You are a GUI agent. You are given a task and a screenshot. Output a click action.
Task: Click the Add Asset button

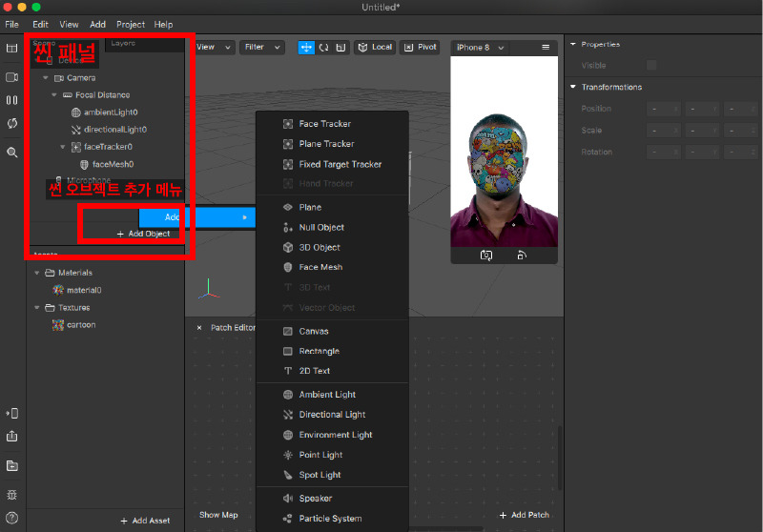point(145,521)
